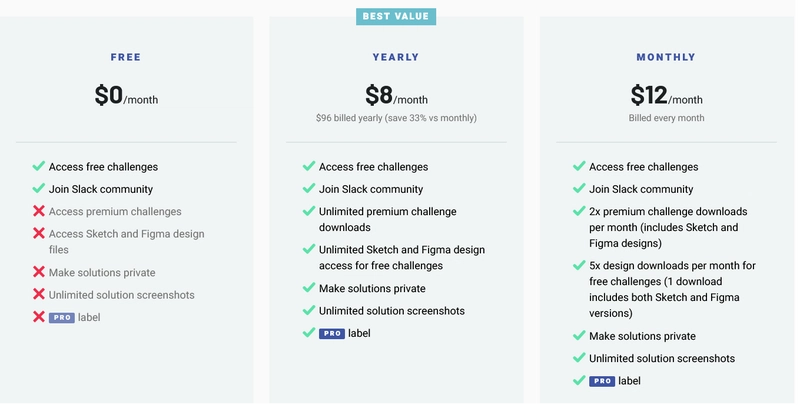Click the BEST VALUE badge
This screenshot has width=800, height=405.
pyautogui.click(x=396, y=16)
